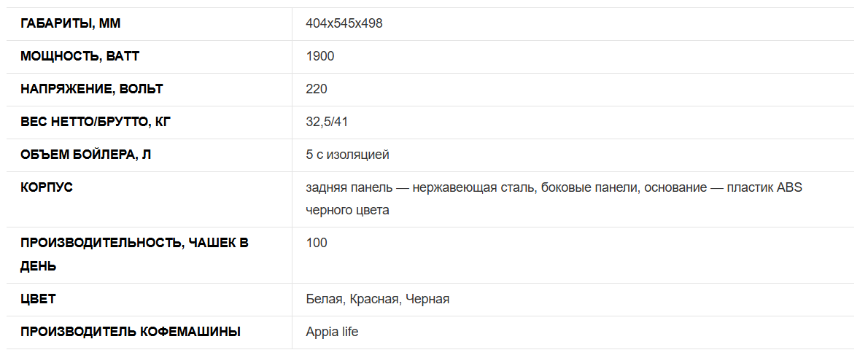
Task: Click the ВЕС НЕТТО/БРУТТО, КГ label
Action: [x=96, y=122]
